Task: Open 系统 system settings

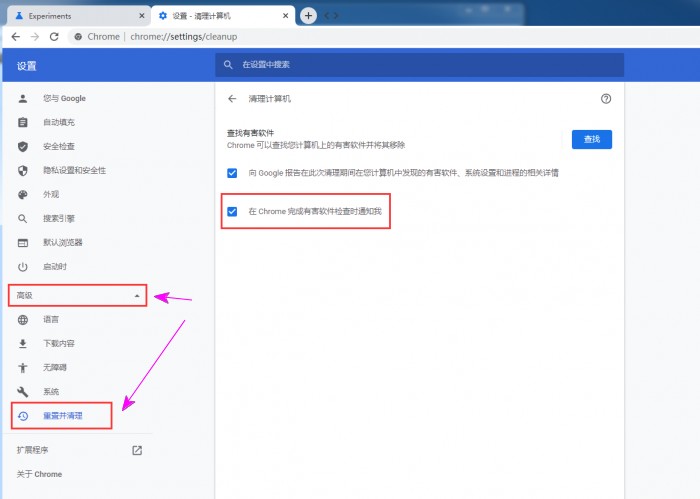Action: point(51,392)
